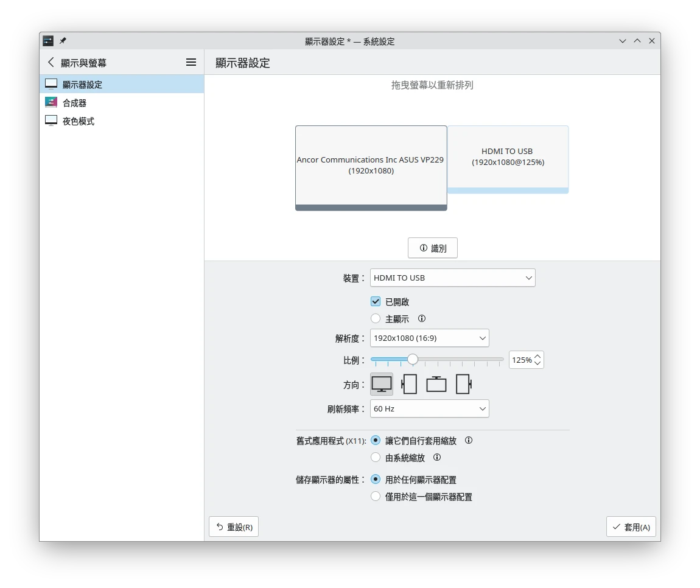Screen dimensions: 700x588
Task: Open 合成器 in the sidebar
Action: pyautogui.click(x=75, y=103)
